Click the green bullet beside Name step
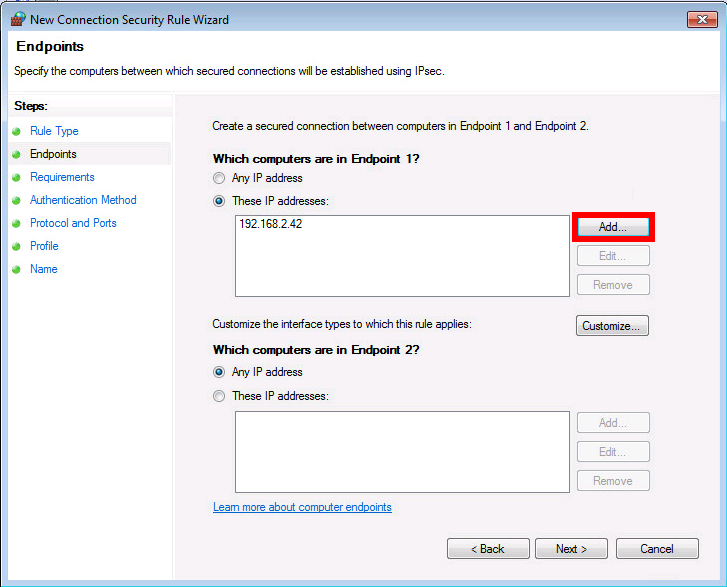 (x=17, y=269)
